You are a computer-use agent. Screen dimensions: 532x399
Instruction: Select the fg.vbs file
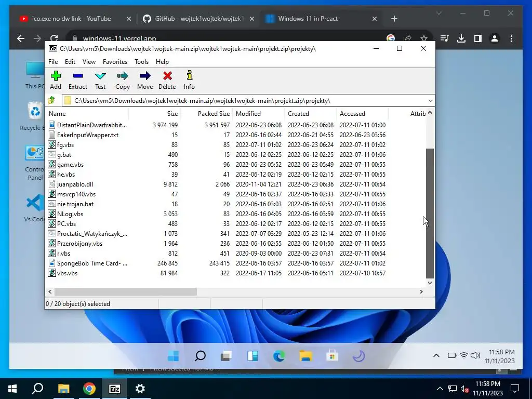(x=235, y=144)
